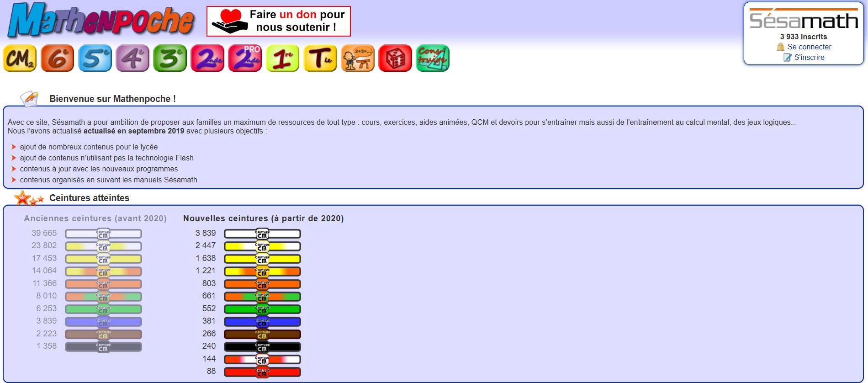Screen dimensions: 868x383
Task: Click the "S'inscrire" link
Action: [x=809, y=57]
